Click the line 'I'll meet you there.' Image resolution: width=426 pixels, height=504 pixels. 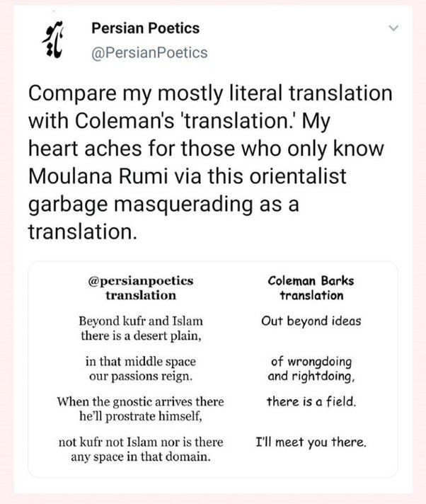311,442
